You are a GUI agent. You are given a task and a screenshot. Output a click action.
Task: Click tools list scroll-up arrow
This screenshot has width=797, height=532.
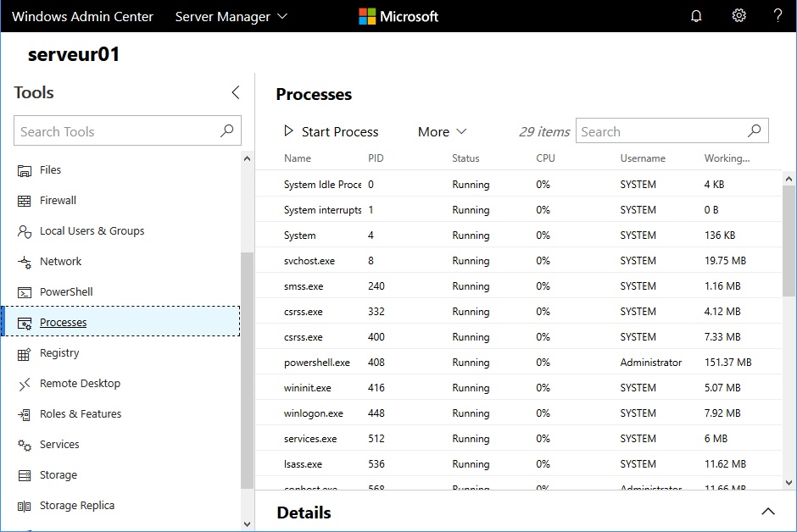click(x=247, y=158)
